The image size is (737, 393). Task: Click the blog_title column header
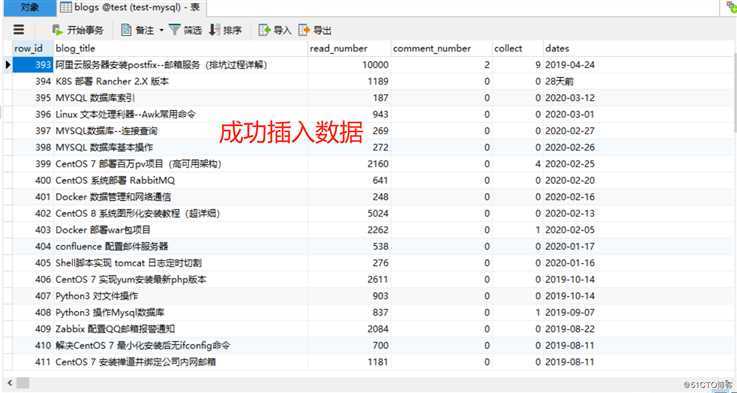[x=180, y=48]
